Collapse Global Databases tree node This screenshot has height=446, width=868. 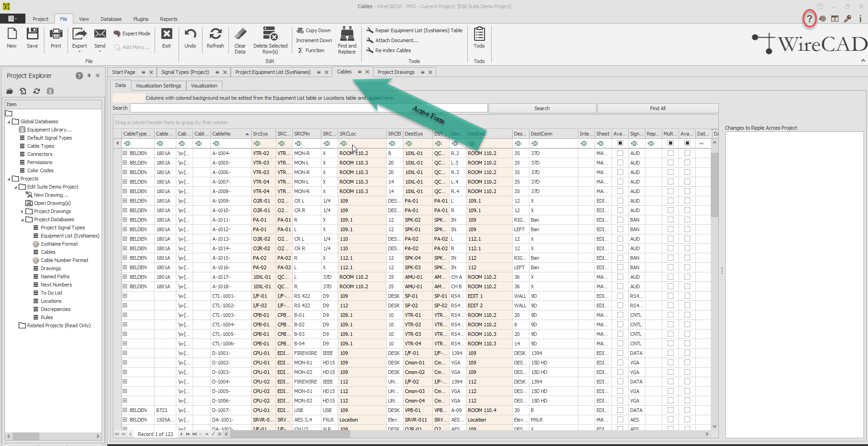click(x=9, y=122)
